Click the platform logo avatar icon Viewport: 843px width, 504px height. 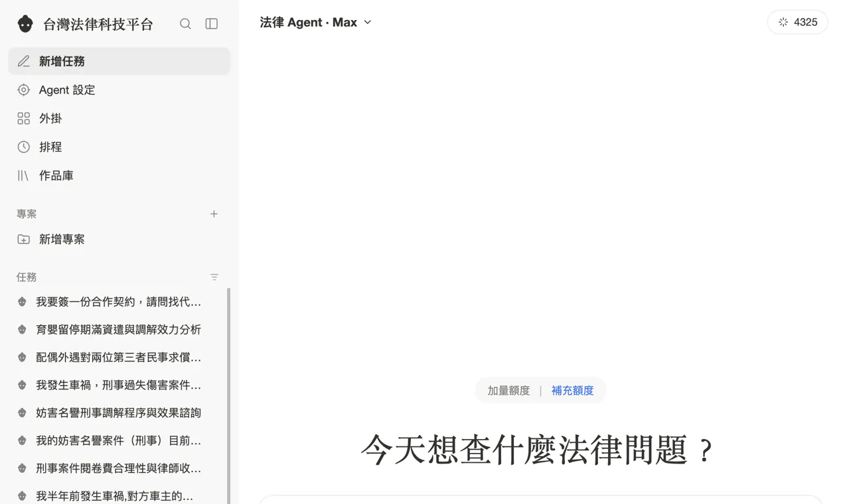coord(25,24)
